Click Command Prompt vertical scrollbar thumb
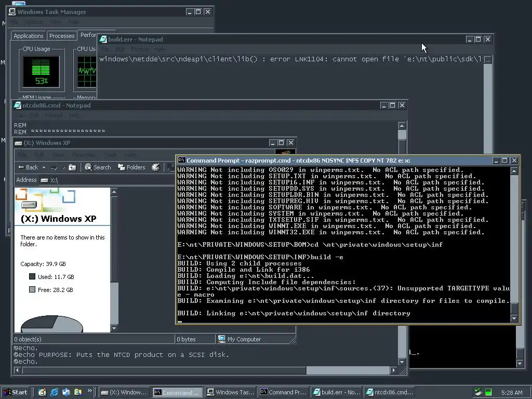The width and height of the screenshot is (532, 399). pos(514,309)
